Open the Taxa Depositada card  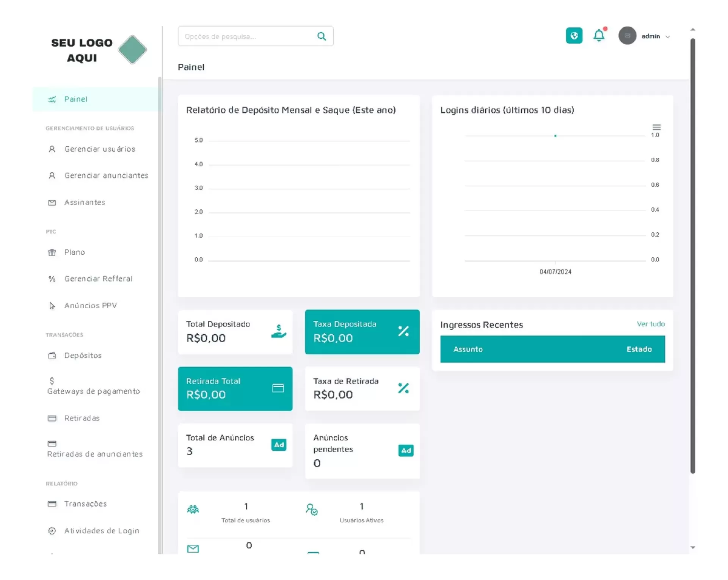(x=362, y=332)
